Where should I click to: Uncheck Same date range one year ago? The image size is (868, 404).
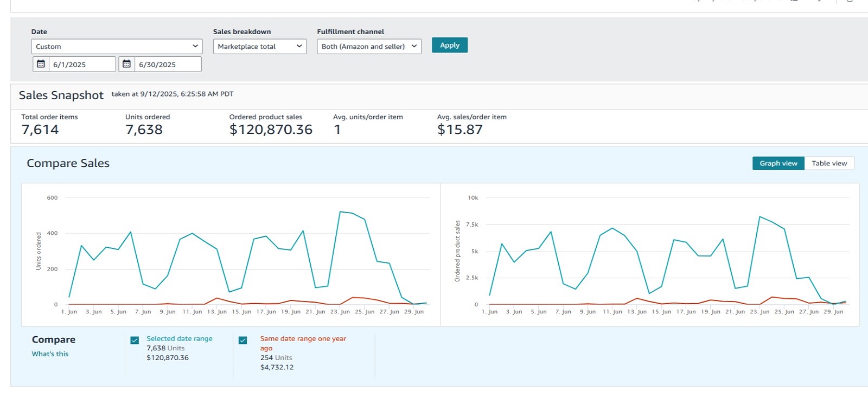point(242,340)
